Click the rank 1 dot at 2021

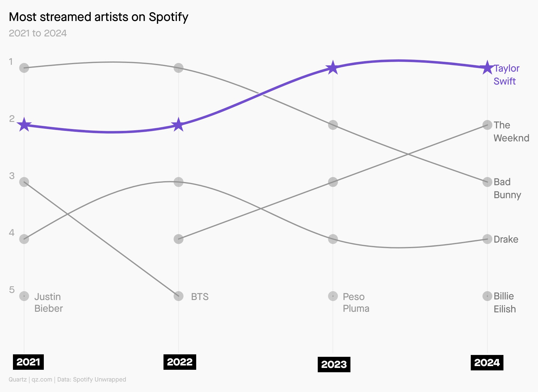[x=24, y=68]
